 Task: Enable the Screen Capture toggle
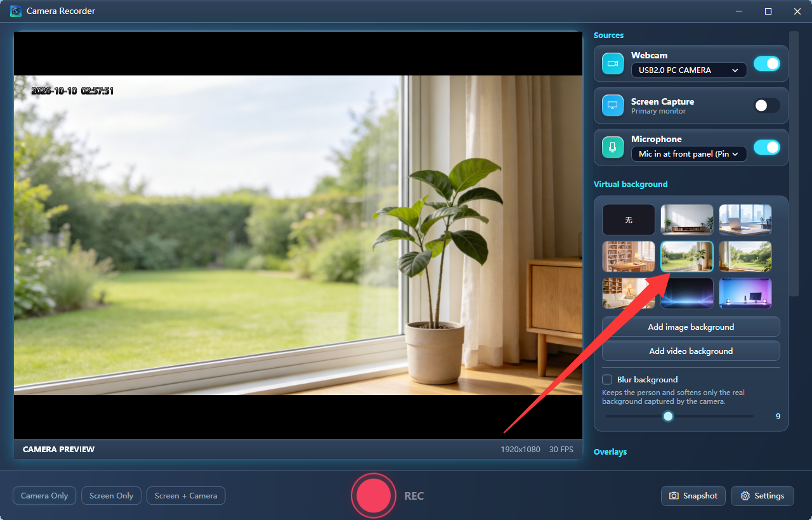click(767, 105)
